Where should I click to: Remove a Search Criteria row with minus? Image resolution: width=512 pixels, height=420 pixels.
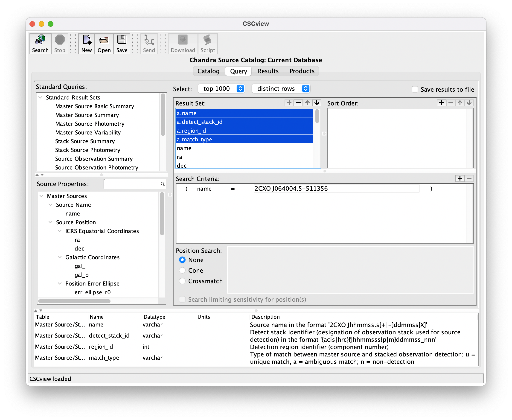pyautogui.click(x=469, y=178)
